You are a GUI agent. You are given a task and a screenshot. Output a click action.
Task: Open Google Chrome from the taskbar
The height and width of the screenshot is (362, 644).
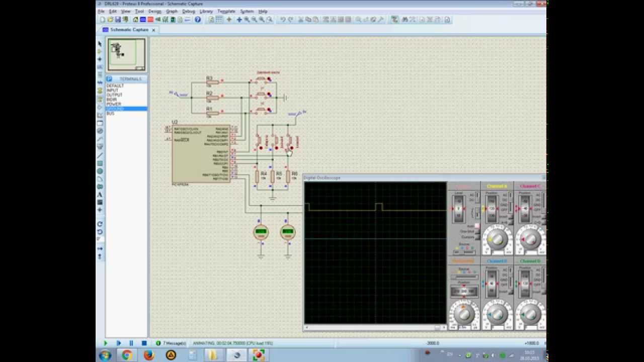click(127, 355)
